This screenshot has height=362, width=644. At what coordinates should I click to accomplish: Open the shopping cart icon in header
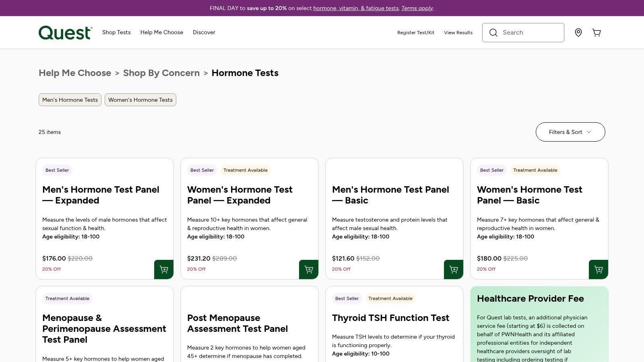click(597, 33)
